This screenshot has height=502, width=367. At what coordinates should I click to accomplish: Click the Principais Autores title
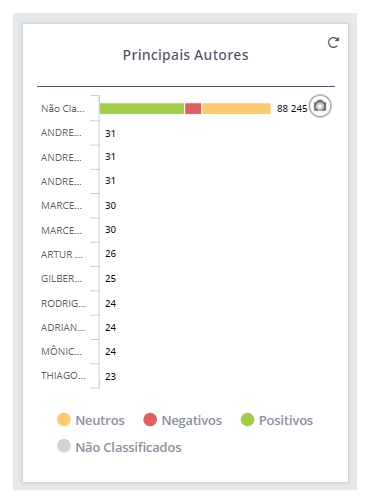coord(186,55)
